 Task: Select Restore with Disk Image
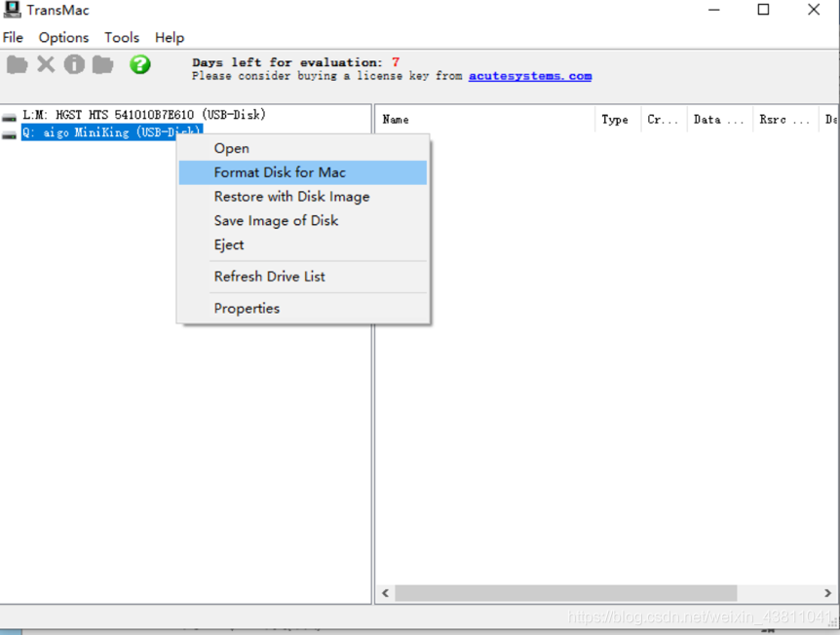303,197
